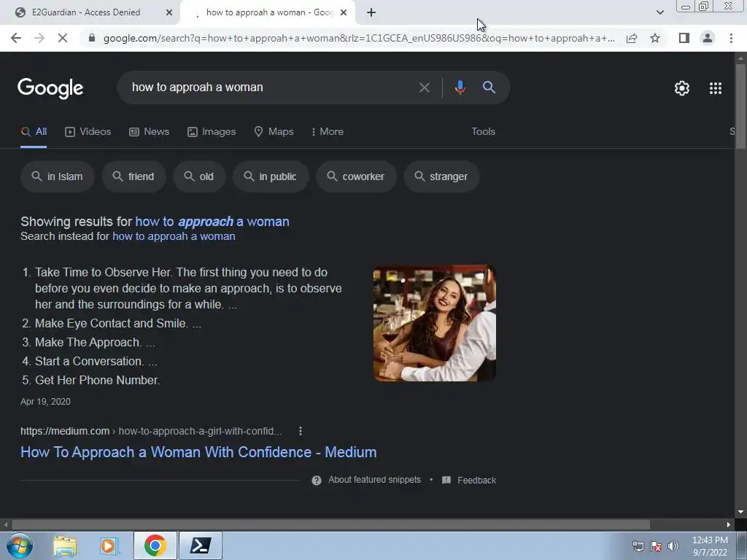Open Action Center flag tray icon
Viewport: 747px width, 560px height.
pyautogui.click(x=656, y=546)
